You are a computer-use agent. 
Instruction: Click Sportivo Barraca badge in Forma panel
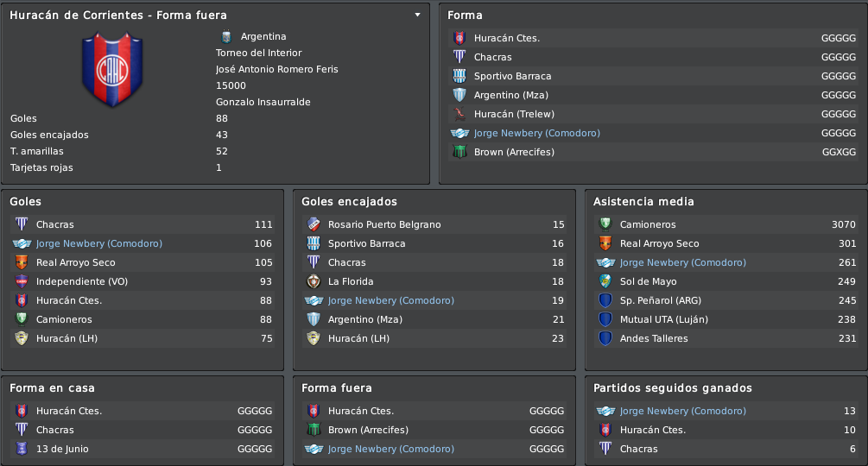coord(459,76)
